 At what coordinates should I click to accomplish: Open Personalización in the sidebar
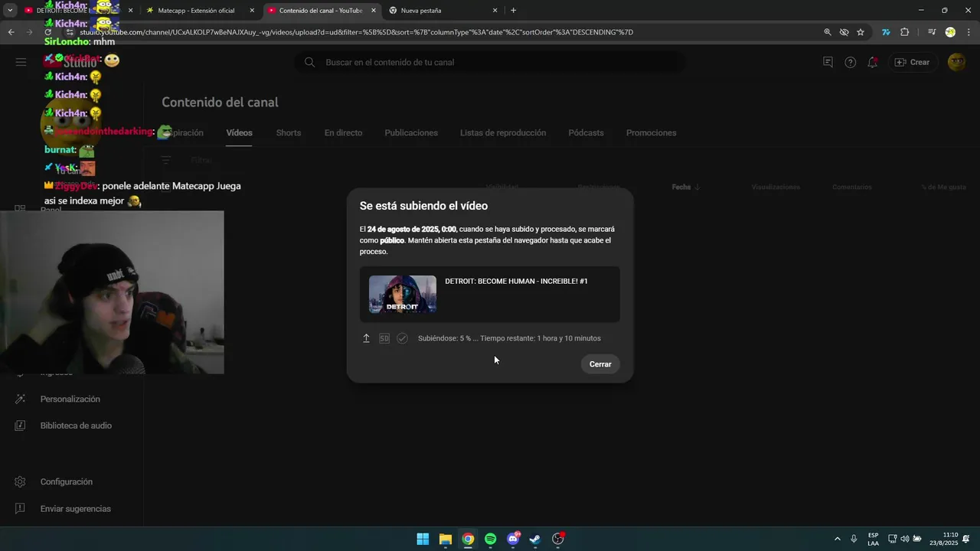pos(70,399)
